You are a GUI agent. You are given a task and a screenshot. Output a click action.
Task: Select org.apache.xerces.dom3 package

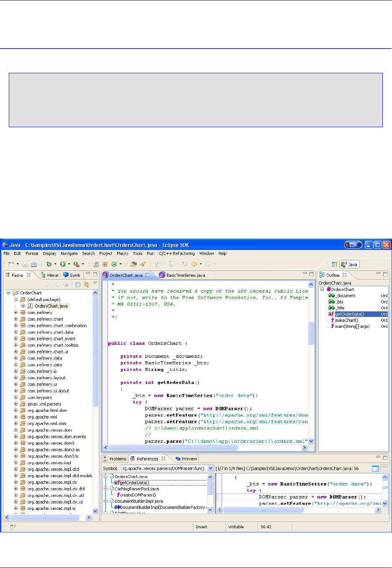click(x=51, y=443)
